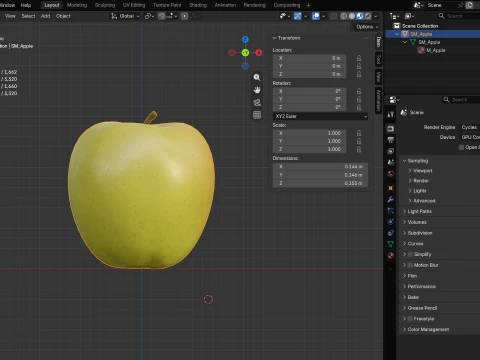
Task: Click the hand Pan view icon
Action: [x=257, y=90]
